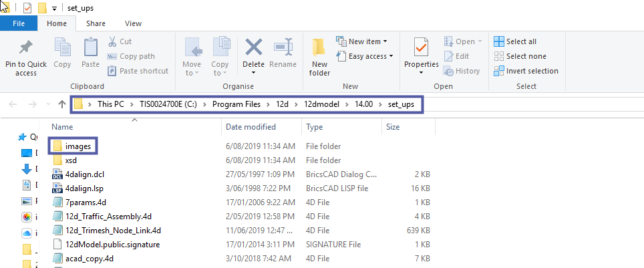Expand the Delete dropdown arrow
Image resolution: width=644 pixels, height=268 pixels.
253,73
